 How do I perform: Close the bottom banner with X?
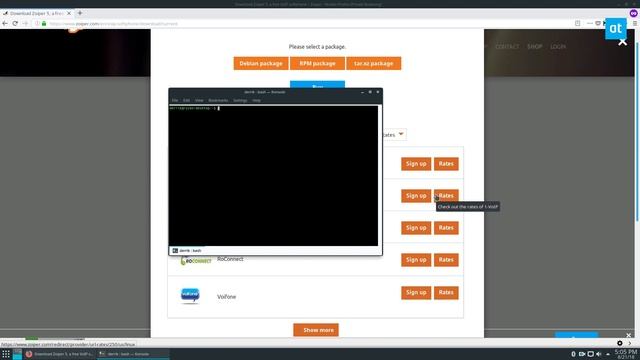[629, 335]
